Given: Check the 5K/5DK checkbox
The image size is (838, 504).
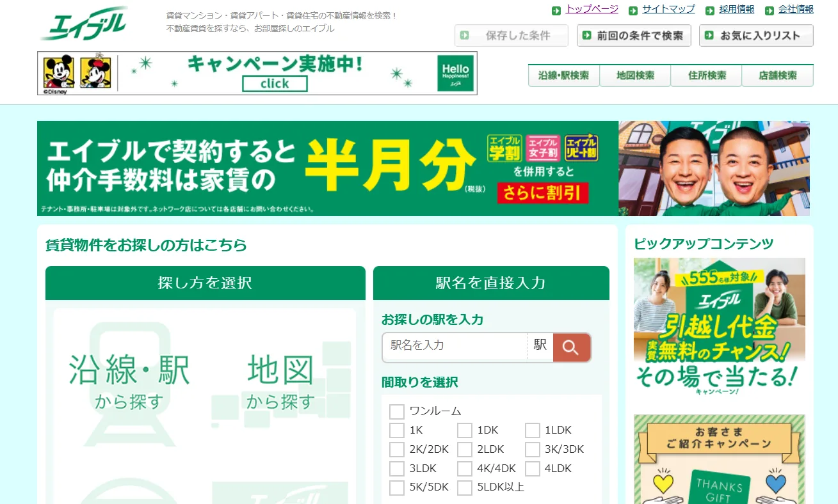Looking at the screenshot, I should click(x=397, y=488).
